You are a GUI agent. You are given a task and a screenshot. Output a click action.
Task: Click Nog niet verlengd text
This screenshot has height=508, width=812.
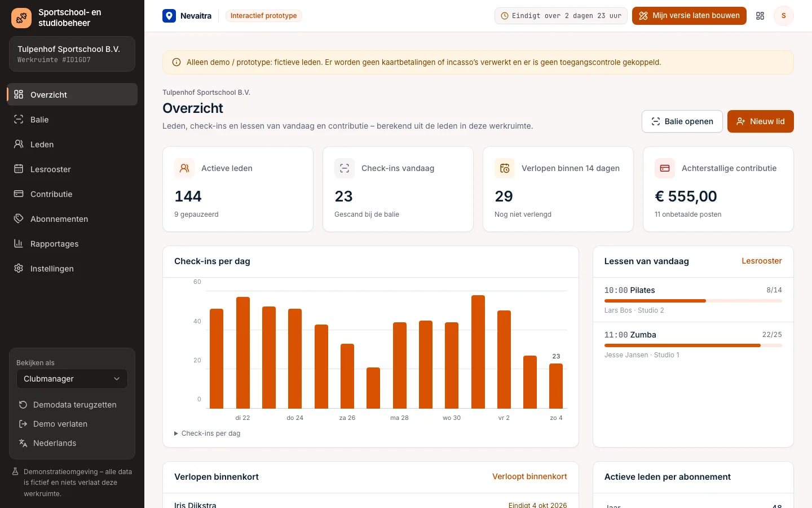coord(523,214)
